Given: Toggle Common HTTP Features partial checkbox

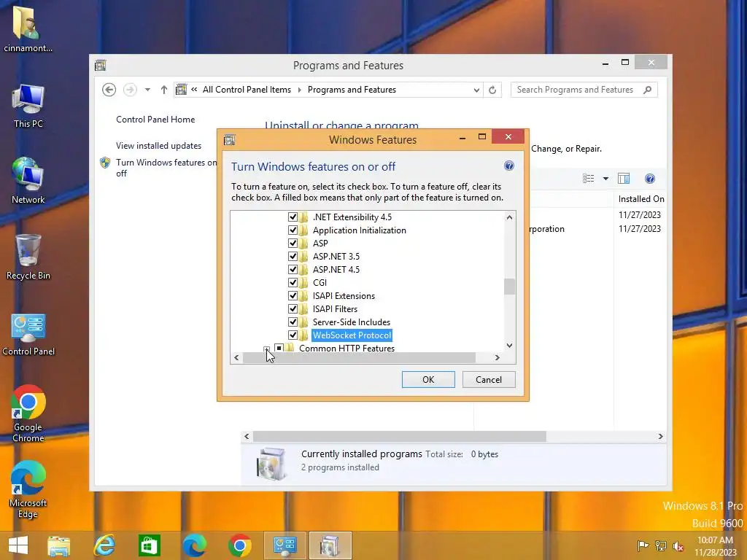Looking at the screenshot, I should [x=279, y=348].
